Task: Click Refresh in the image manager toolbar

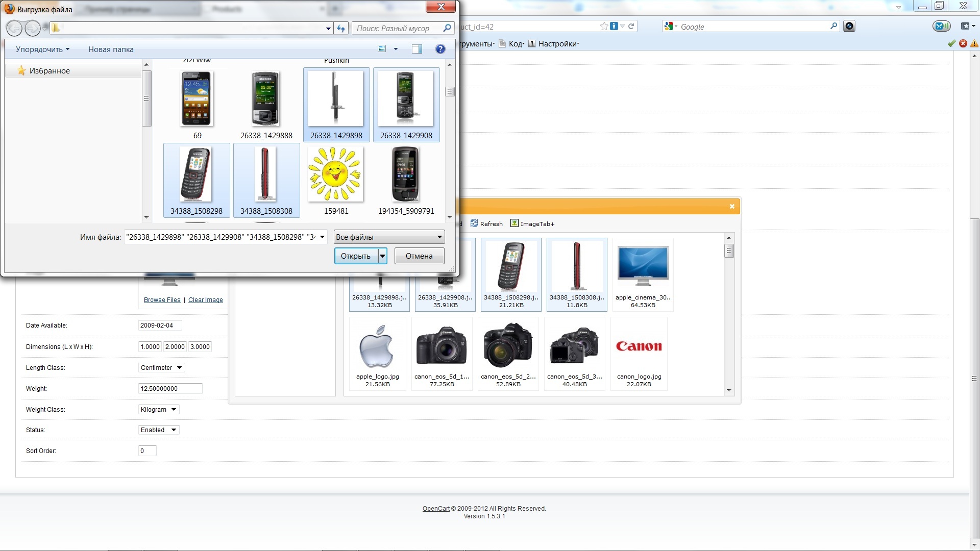Action: coord(486,223)
